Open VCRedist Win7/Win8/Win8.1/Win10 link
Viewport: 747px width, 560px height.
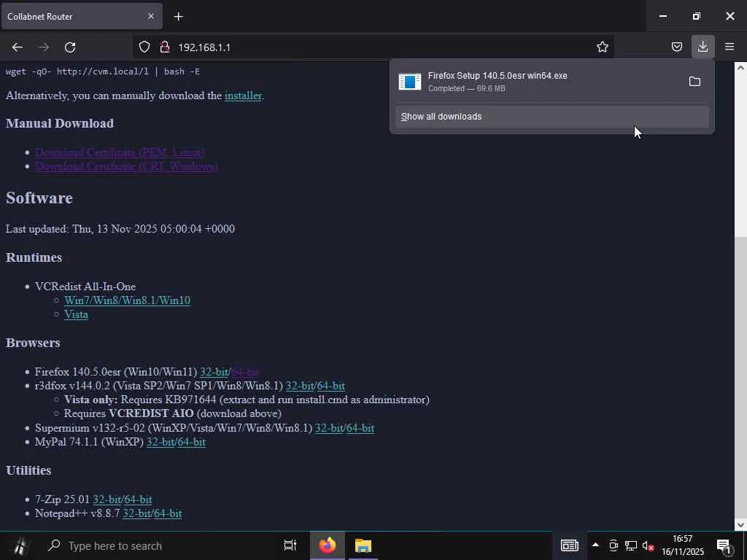click(127, 300)
